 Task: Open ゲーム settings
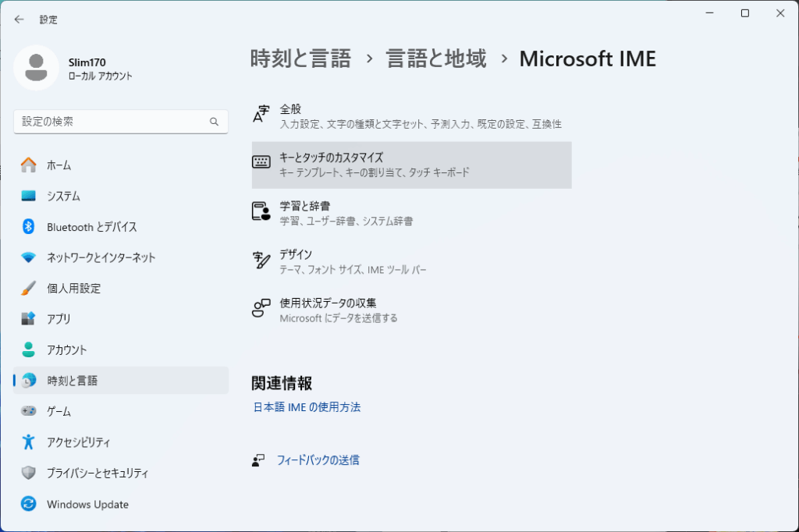(x=121, y=411)
